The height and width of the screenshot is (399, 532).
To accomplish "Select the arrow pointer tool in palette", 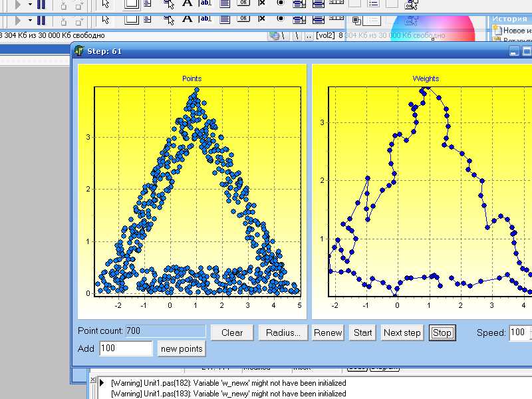I will (x=106, y=19).
